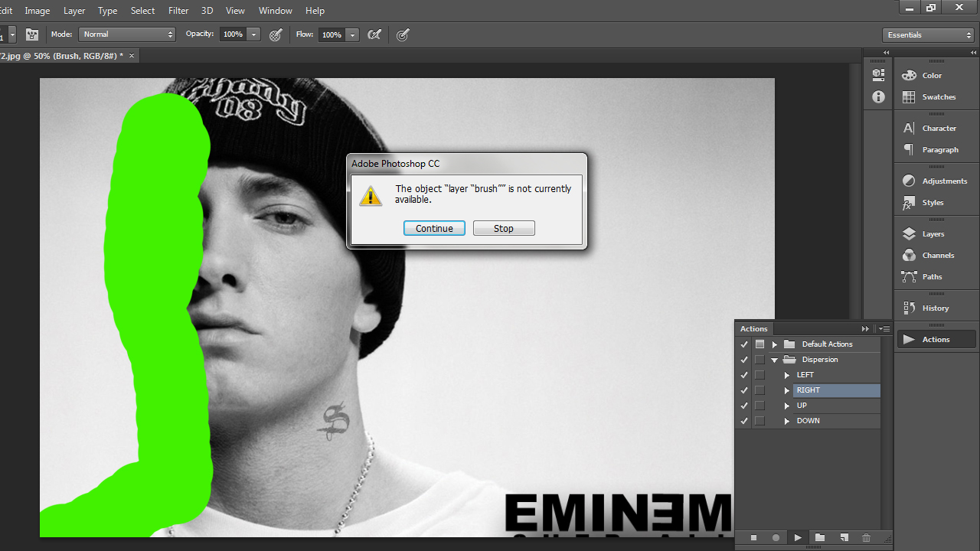
Task: Open Actions panel flyout menu
Action: 884,328
